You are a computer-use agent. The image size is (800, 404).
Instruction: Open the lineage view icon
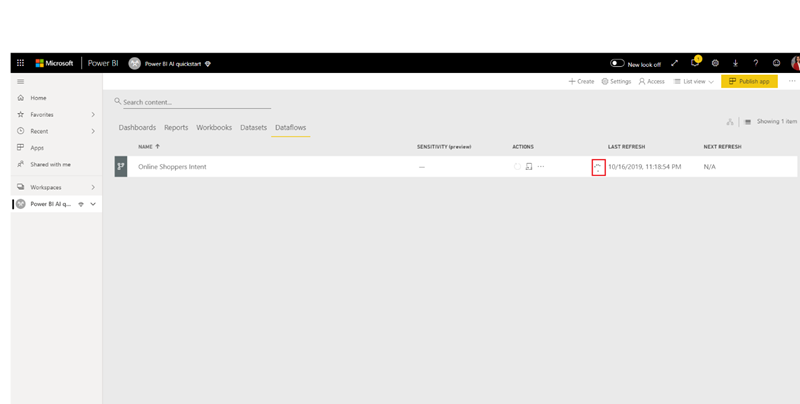click(730, 122)
